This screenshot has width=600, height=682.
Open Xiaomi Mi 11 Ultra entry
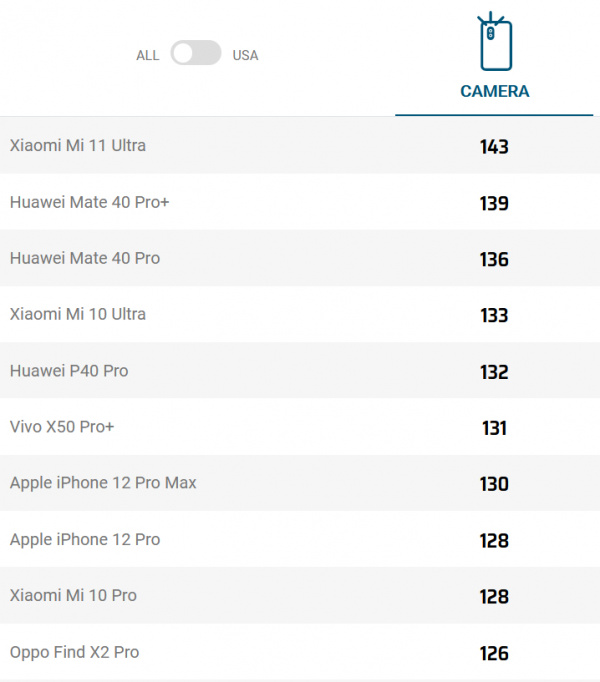pyautogui.click(x=78, y=146)
